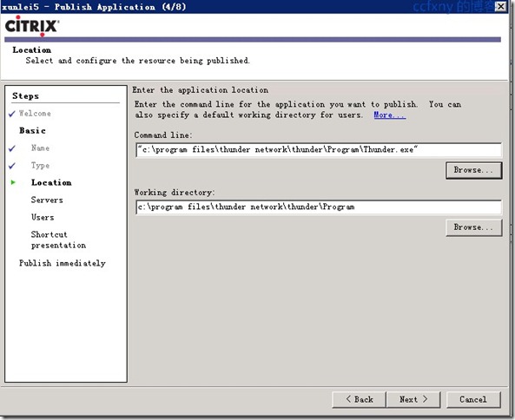
Task: Select the Users step in the list
Action: pos(43,217)
